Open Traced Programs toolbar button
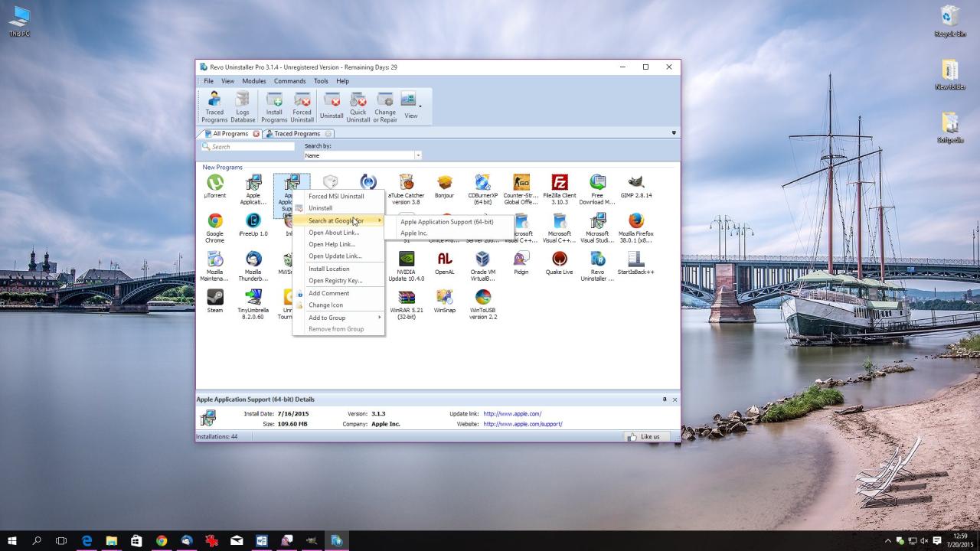Screen dimensions: 980x551 pyautogui.click(x=214, y=107)
